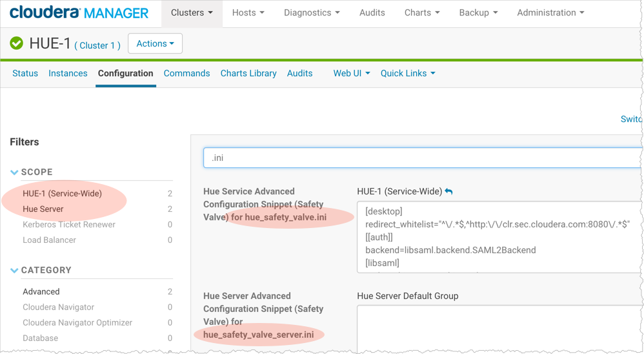Viewport: 644px width, 354px height.
Task: Open the service Audits tab
Action: [x=299, y=73]
